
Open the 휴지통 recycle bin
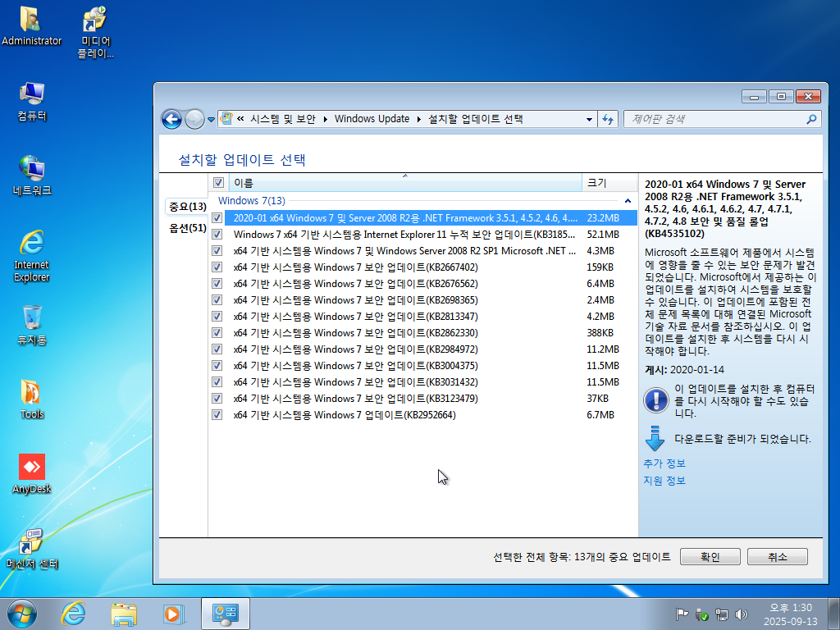[x=32, y=325]
